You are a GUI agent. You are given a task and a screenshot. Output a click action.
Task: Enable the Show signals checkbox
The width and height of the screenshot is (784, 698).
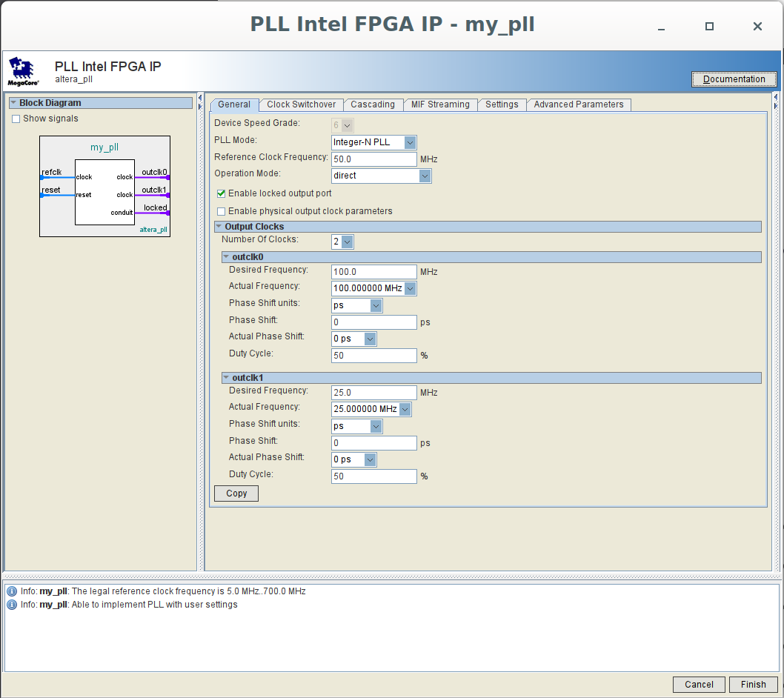16,119
